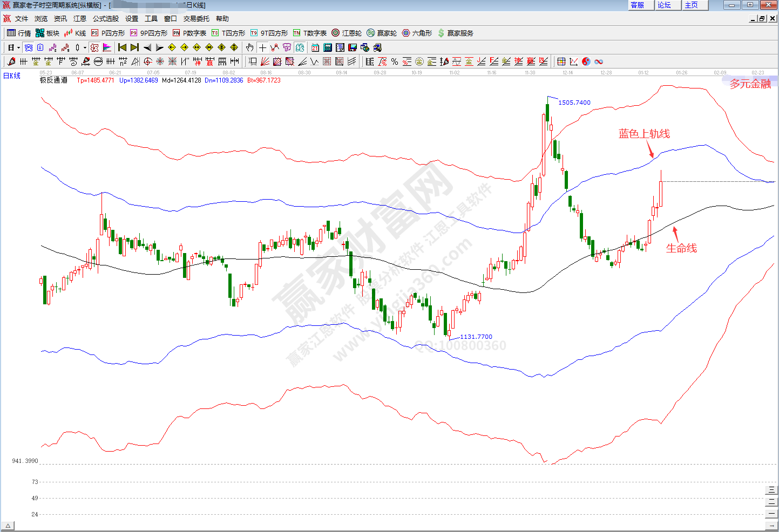Click the percent symbol drawing tool
The height and width of the screenshot is (532, 779).
(x=395, y=62)
